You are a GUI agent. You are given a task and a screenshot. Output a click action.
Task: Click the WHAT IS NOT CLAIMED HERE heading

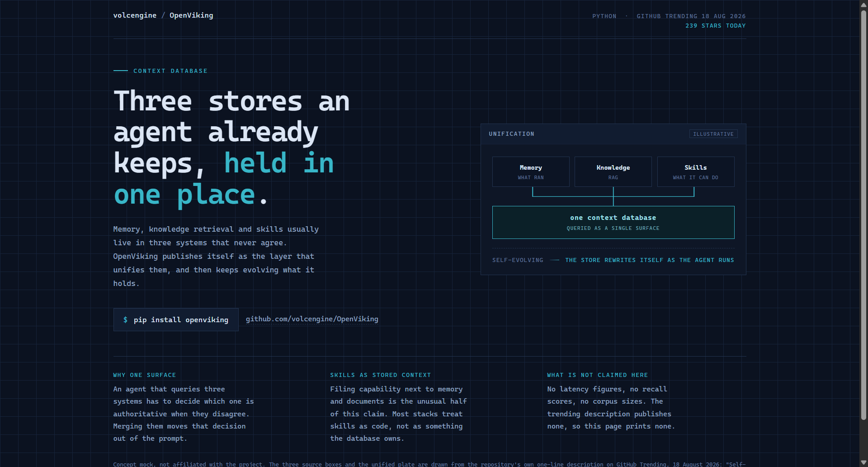(x=598, y=375)
